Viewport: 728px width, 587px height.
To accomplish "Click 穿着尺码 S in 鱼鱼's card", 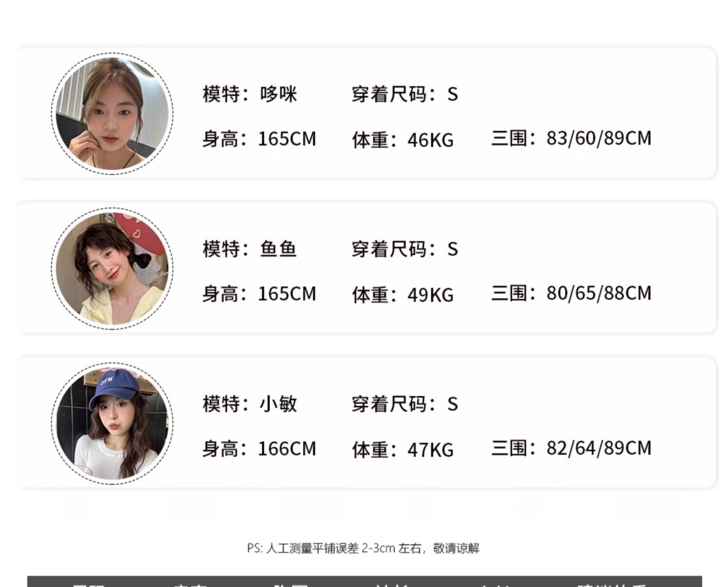I will point(405,249).
